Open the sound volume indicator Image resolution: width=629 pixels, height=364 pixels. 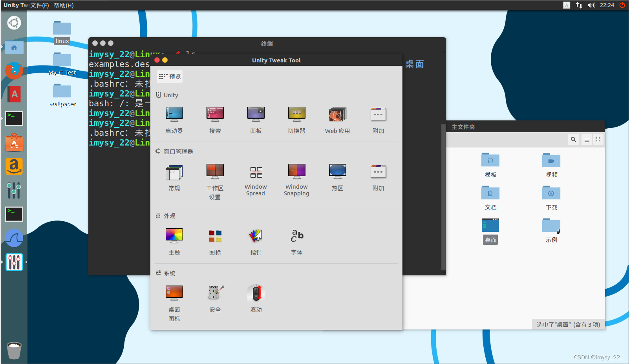click(x=591, y=5)
